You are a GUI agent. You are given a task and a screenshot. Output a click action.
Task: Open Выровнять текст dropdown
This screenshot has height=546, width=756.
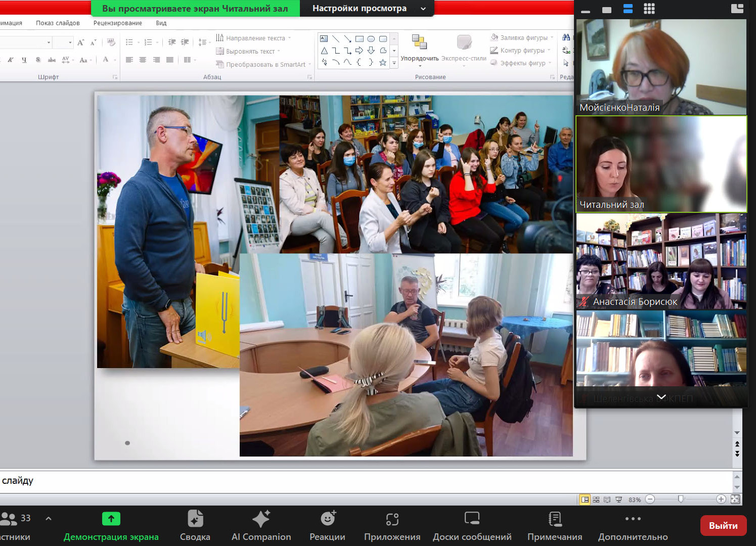pos(248,51)
